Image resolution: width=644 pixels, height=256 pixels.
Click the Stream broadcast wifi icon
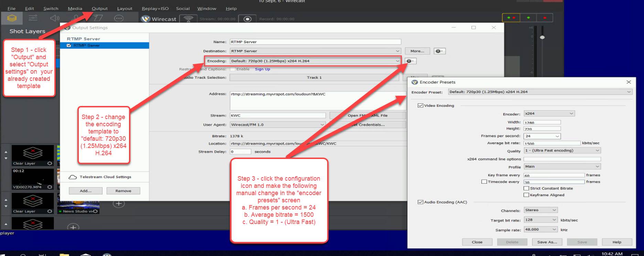[x=188, y=19]
